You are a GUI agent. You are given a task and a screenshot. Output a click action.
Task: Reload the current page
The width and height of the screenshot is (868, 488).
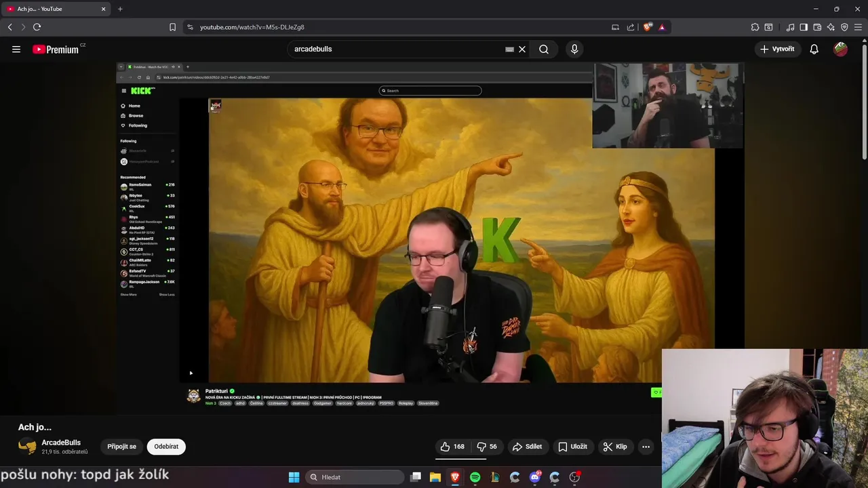(37, 27)
